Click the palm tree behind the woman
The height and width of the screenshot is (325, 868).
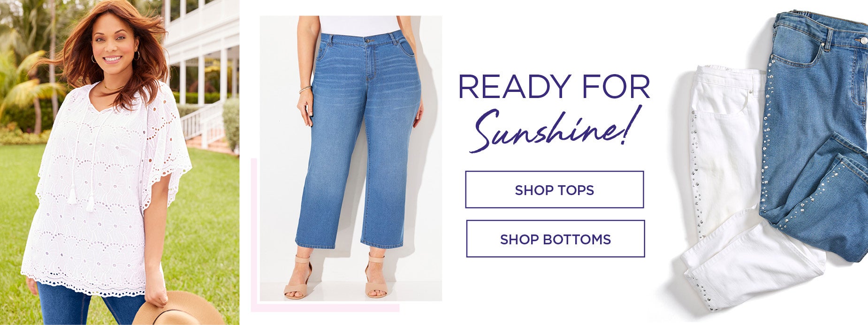tap(23, 84)
